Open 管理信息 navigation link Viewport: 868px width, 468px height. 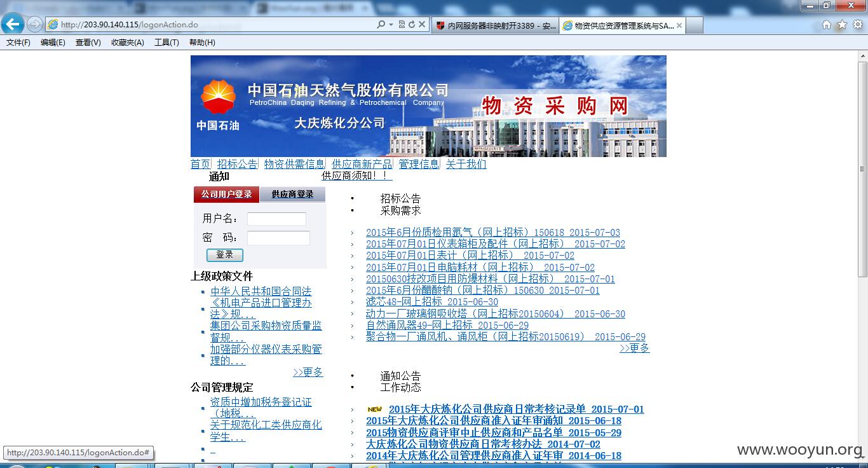coord(419,164)
